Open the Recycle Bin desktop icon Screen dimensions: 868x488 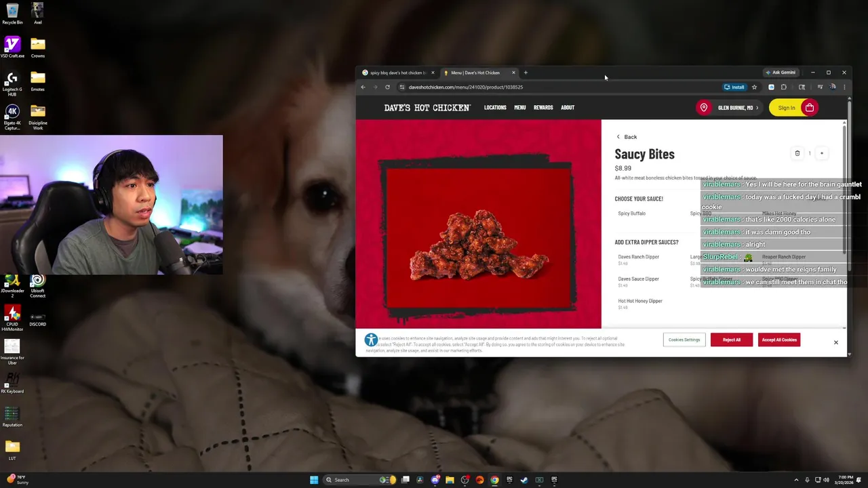click(12, 14)
